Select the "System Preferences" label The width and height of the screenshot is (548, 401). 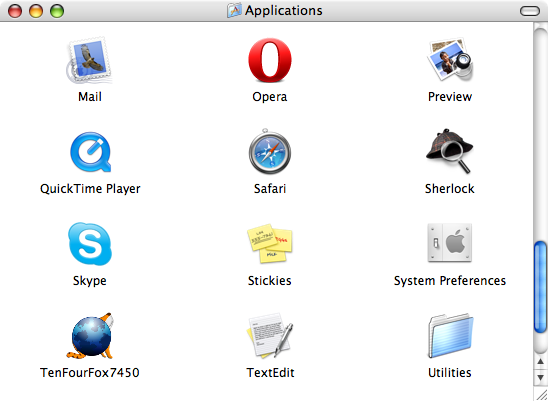(450, 281)
